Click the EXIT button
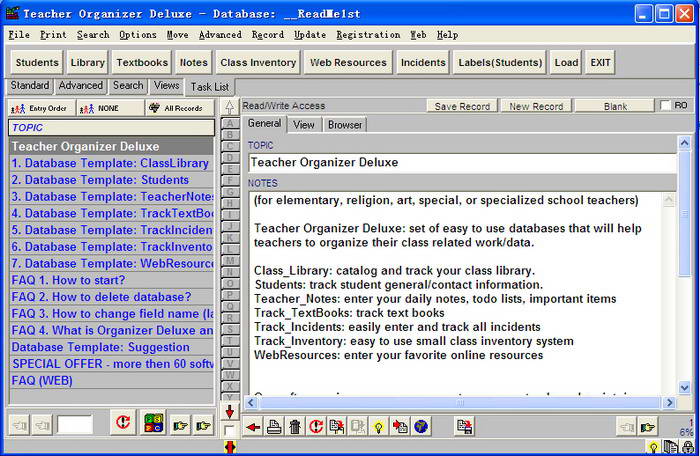The height and width of the screenshot is (456, 700). click(x=600, y=63)
